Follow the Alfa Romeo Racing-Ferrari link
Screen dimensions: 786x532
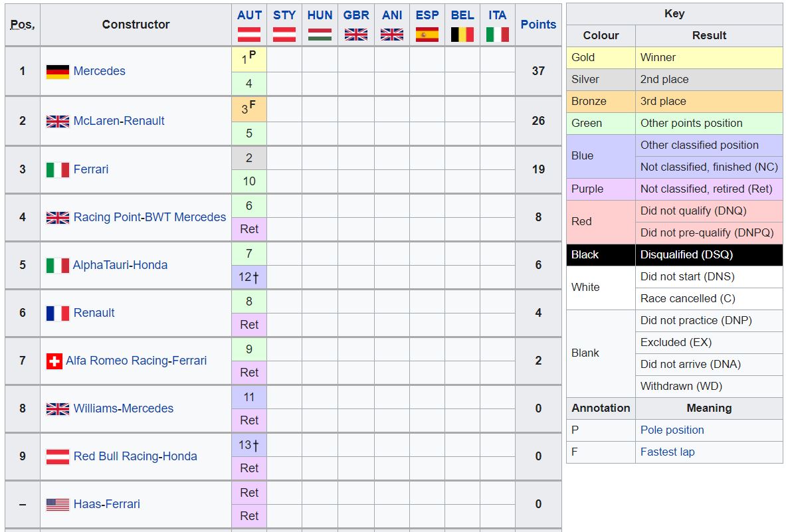[136, 361]
